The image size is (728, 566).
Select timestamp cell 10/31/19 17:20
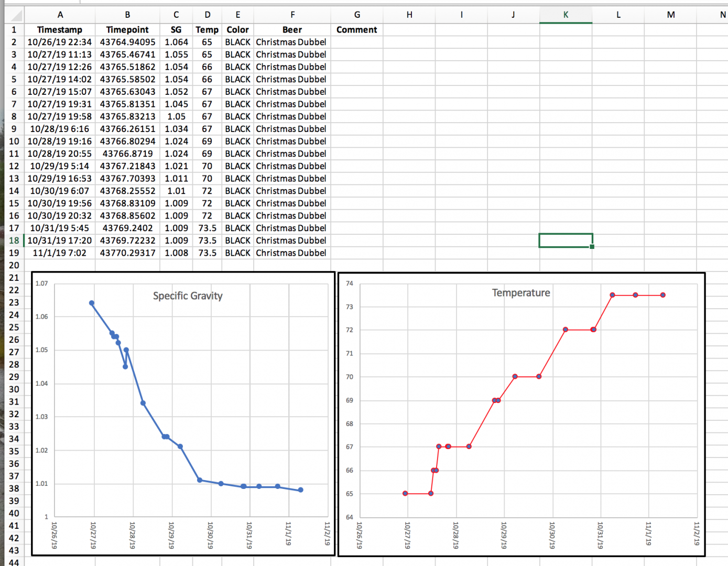tap(60, 241)
